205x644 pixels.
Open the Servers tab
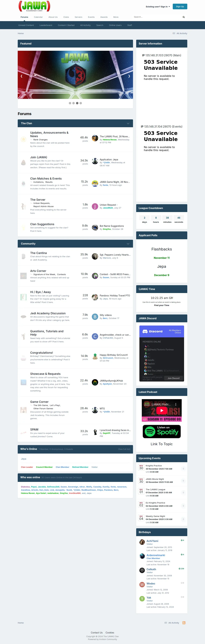point(78,17)
